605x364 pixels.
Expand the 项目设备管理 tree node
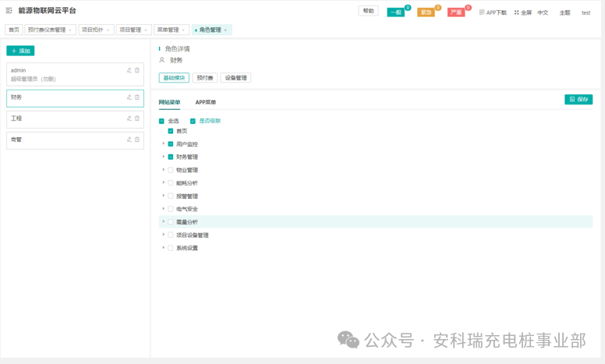coord(164,235)
